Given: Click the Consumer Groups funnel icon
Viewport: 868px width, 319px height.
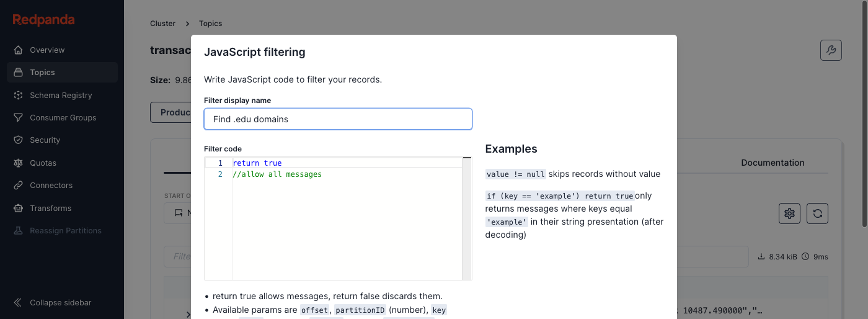Looking at the screenshot, I should pos(18,117).
